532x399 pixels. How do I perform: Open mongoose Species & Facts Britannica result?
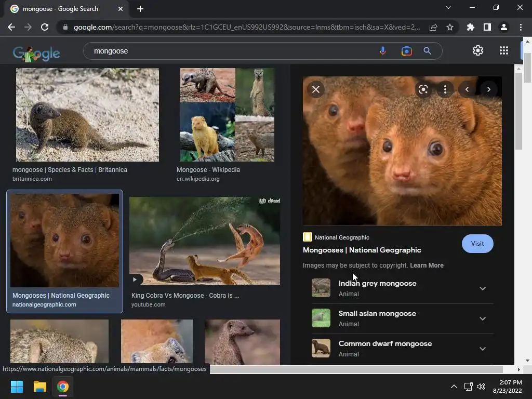[70, 170]
